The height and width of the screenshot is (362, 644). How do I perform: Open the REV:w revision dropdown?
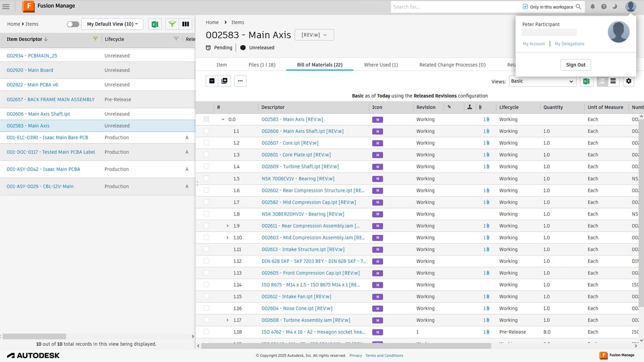pos(314,35)
